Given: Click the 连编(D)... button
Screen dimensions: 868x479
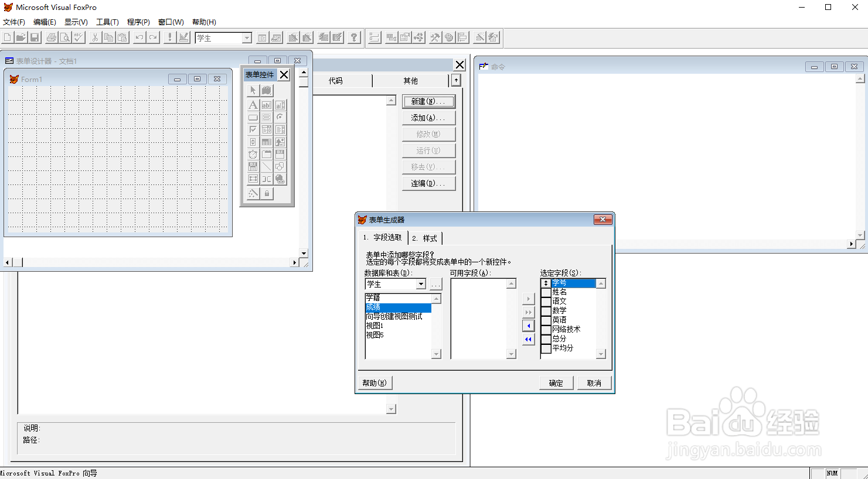Looking at the screenshot, I should click(428, 183).
